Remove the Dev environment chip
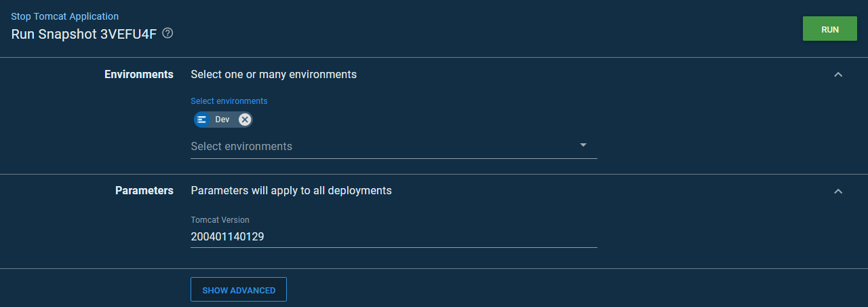Viewport: 868px width, 307px height. pos(245,120)
